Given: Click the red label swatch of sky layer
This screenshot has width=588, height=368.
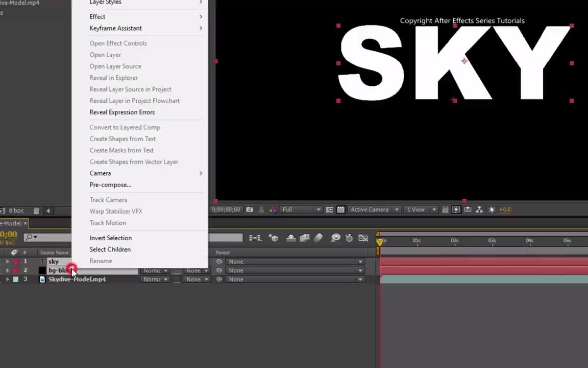Looking at the screenshot, I should point(16,261).
